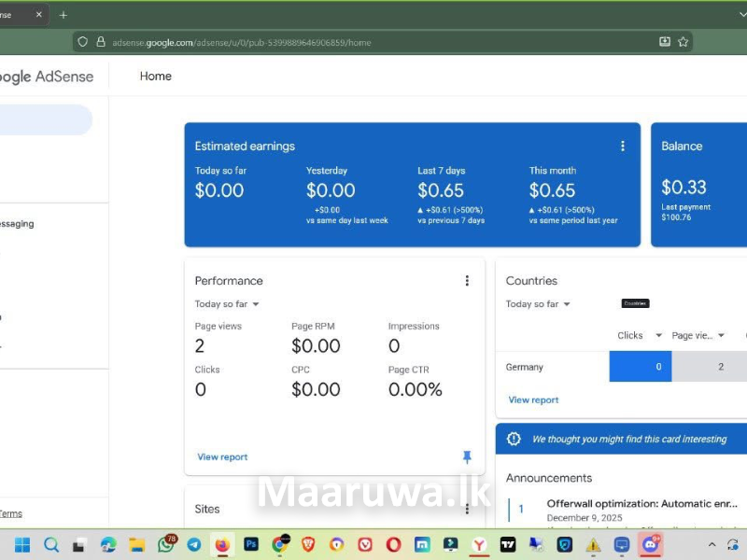Screen dimensions: 747x560
Task: Launch Photoshop from the taskbar
Action: (x=251, y=544)
